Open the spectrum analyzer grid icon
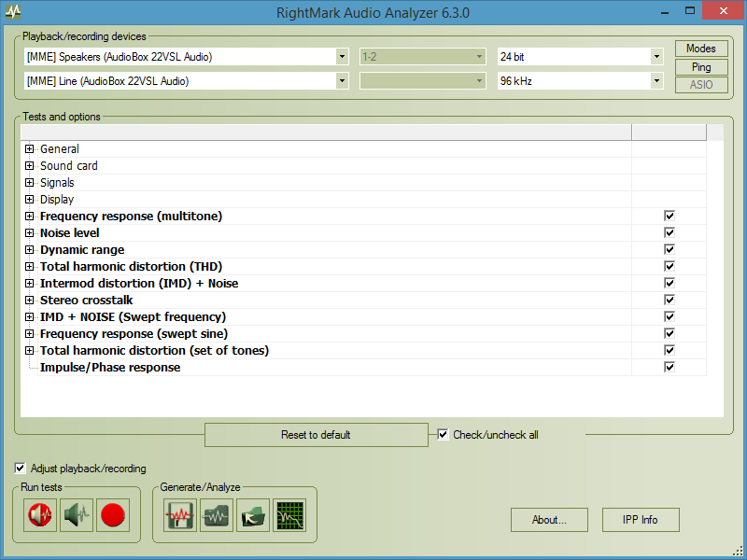Image resolution: width=747 pixels, height=560 pixels. pyautogui.click(x=289, y=515)
